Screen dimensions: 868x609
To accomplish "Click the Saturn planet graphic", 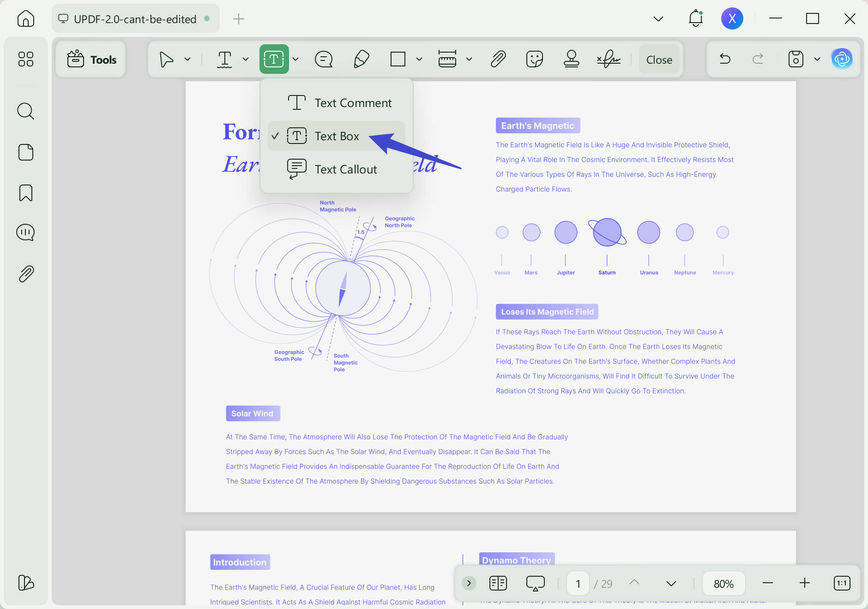I will click(607, 232).
